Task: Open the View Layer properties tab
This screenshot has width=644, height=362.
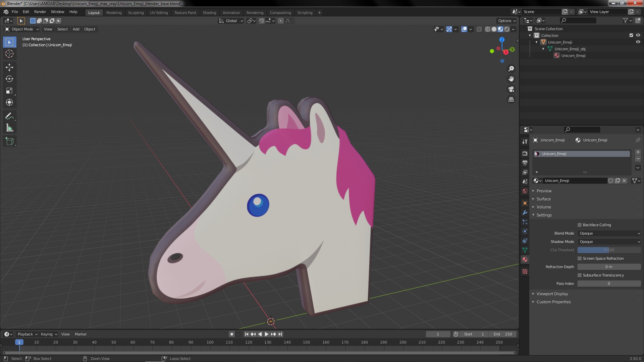Action: [x=525, y=172]
